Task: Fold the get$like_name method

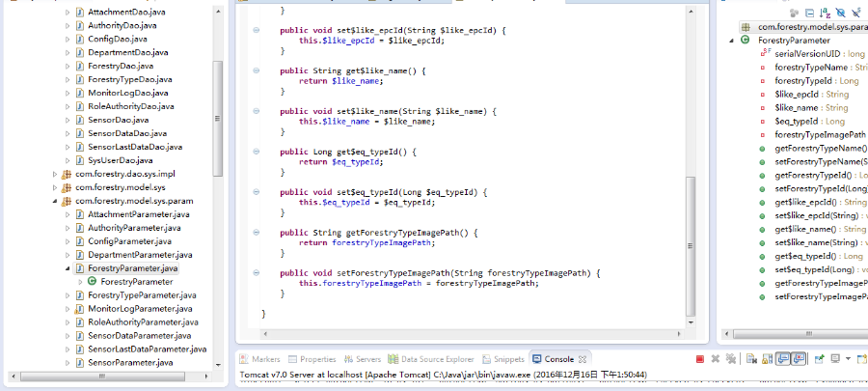Action: click(257, 70)
